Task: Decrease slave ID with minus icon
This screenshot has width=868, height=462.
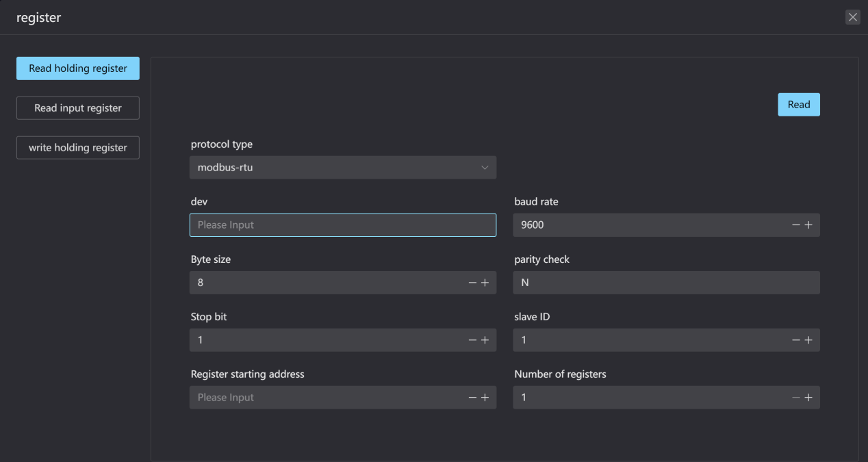Action: pos(796,340)
